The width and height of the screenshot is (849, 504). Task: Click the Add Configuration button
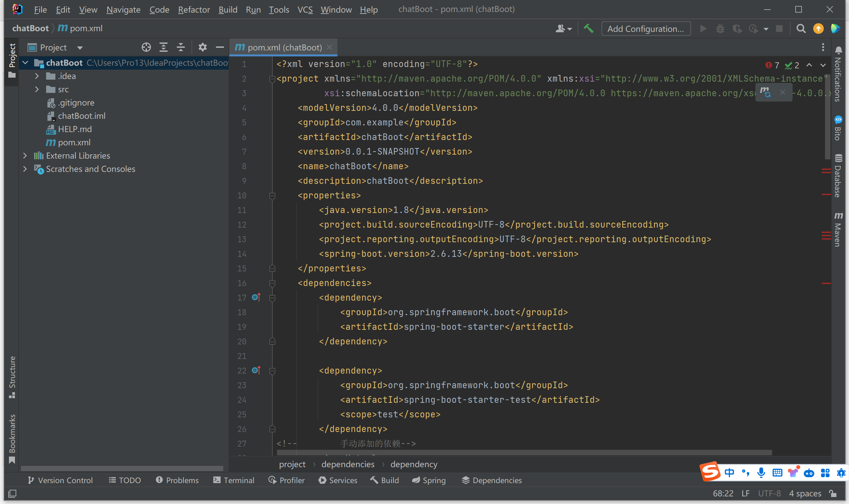point(646,28)
